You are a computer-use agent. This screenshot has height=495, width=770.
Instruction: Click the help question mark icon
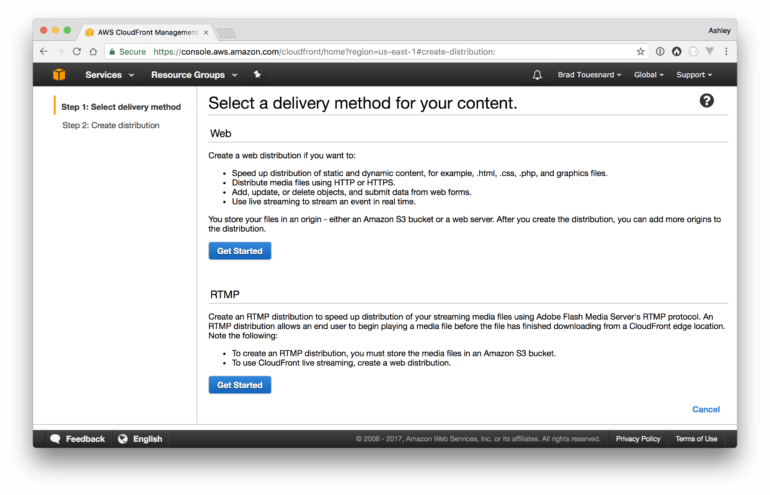point(706,101)
